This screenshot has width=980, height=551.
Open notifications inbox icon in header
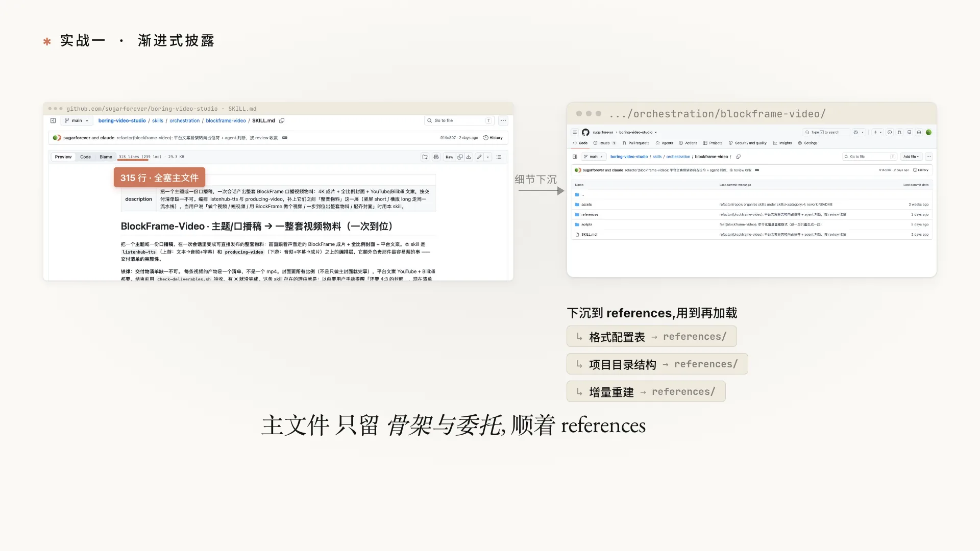tap(919, 132)
